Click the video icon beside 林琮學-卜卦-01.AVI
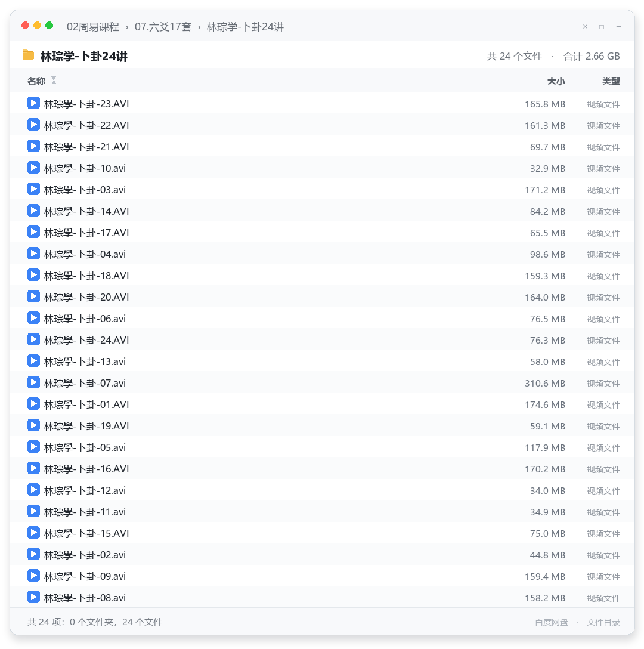The width and height of the screenshot is (644, 649). point(33,404)
